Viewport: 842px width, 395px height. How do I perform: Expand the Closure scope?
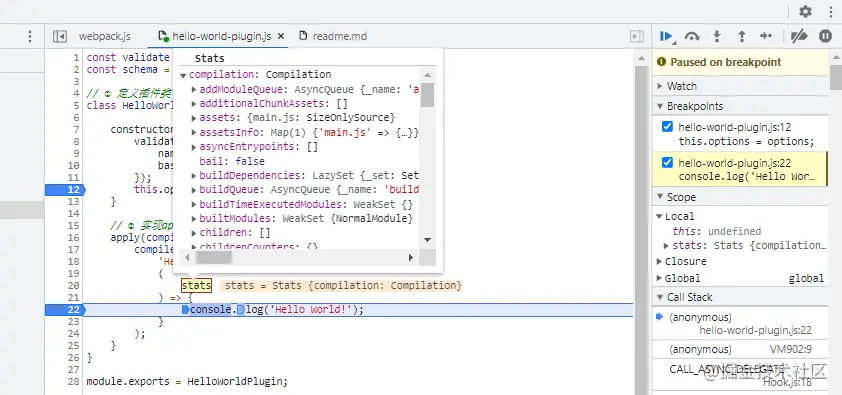[x=659, y=261]
